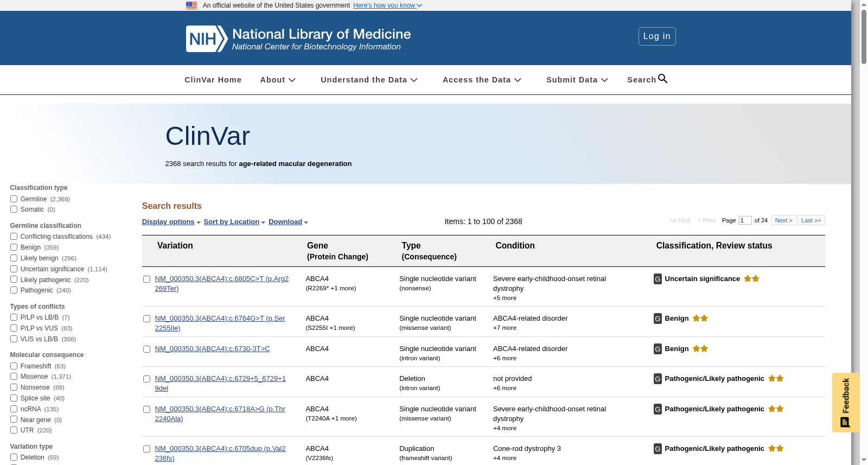Open NM_000350.3(ABCA4):c.6805C>T variant link
Viewport: 868px width, 465px height.
(x=221, y=284)
